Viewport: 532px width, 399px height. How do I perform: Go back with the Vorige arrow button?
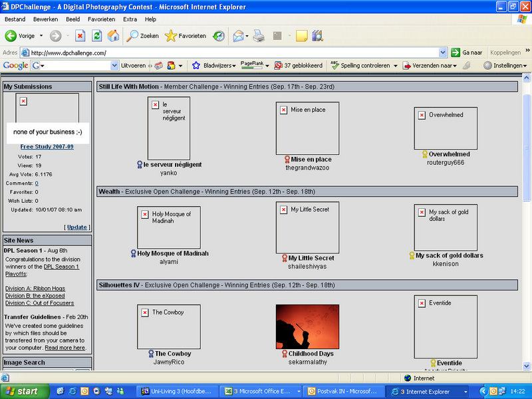[x=20, y=36]
